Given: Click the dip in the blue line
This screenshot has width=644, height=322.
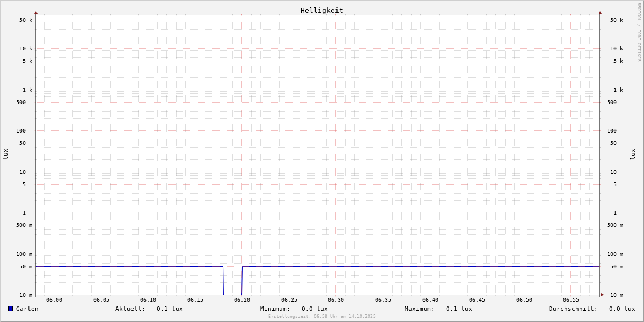Looking at the screenshot, I should coord(232,294).
